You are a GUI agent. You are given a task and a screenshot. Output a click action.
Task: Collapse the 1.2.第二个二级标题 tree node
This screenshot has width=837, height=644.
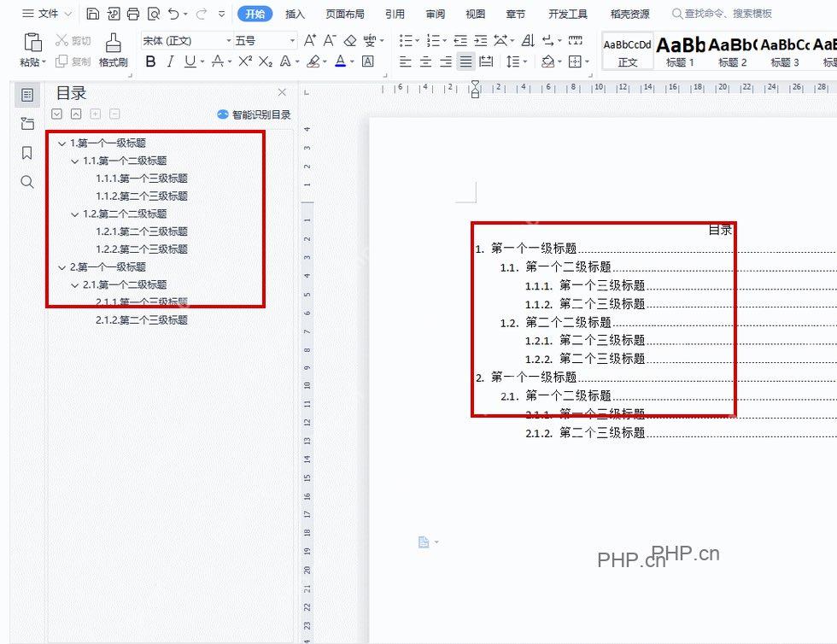[x=75, y=214]
